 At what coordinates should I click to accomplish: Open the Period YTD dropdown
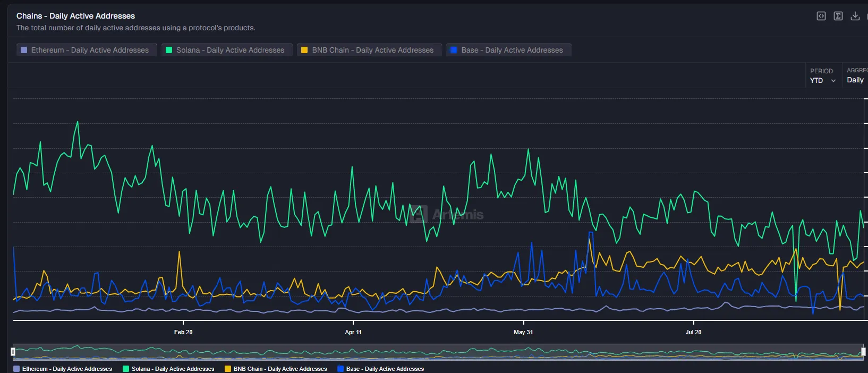(x=822, y=80)
